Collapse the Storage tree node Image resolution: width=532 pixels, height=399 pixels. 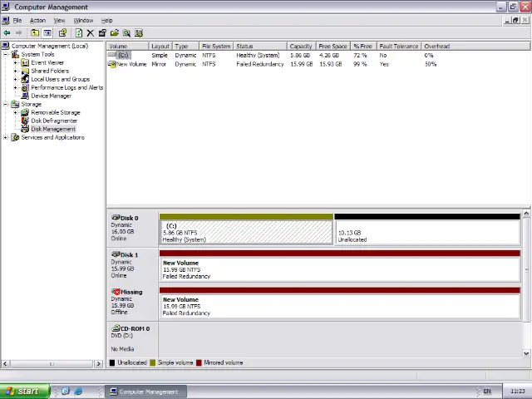[6, 104]
